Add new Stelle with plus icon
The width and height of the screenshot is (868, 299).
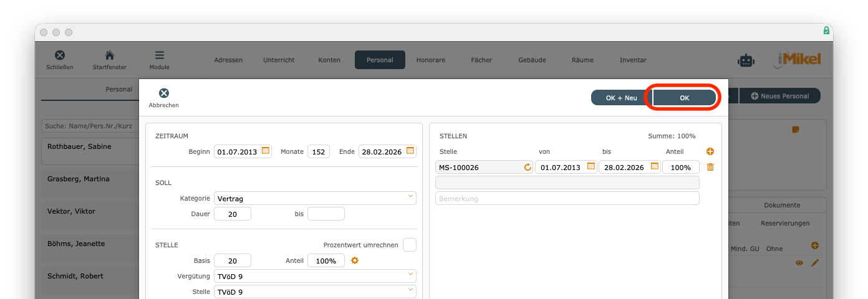pos(710,151)
